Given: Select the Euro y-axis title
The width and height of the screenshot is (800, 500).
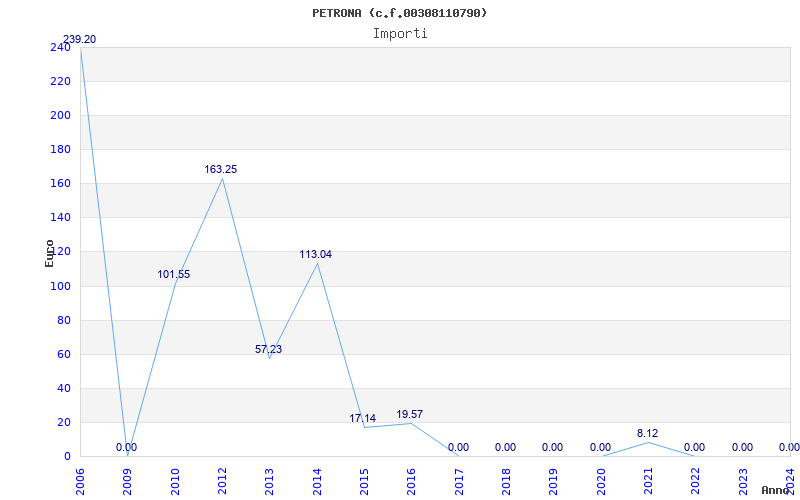Looking at the screenshot, I should [x=49, y=253].
